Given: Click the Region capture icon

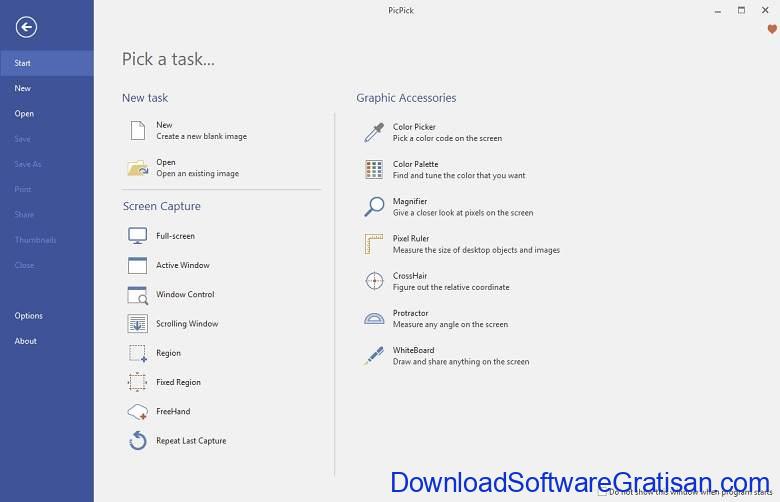Looking at the screenshot, I should pyautogui.click(x=137, y=353).
